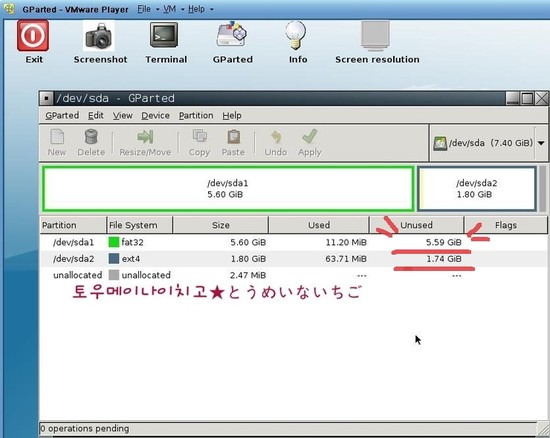Open the View menu
Image resolution: width=550 pixels, height=438 pixels.
122,115
